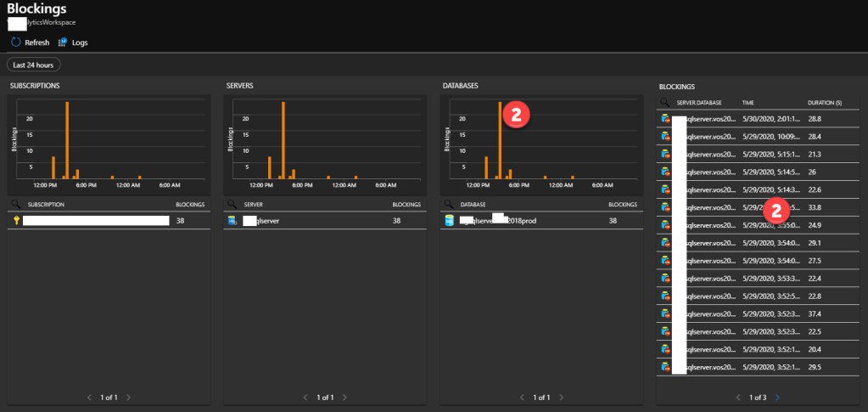Open the Last 24 hours time range filter
The image size is (868, 412).
[34, 65]
